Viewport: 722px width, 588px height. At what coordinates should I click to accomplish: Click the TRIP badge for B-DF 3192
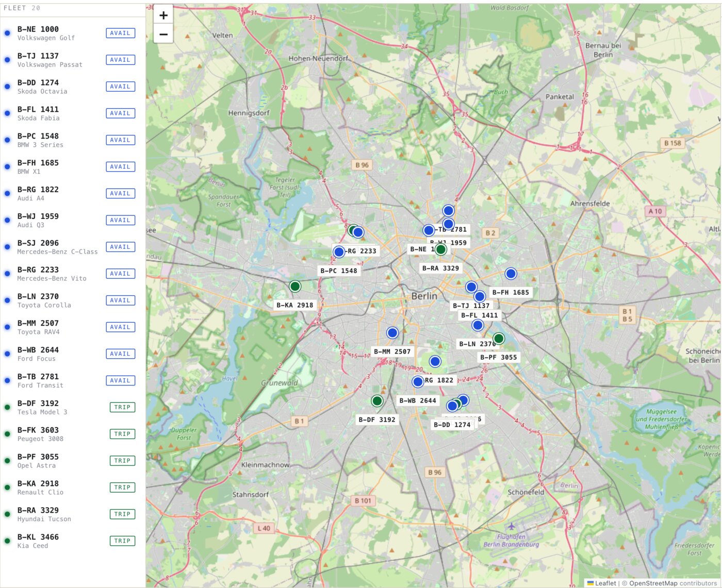122,407
